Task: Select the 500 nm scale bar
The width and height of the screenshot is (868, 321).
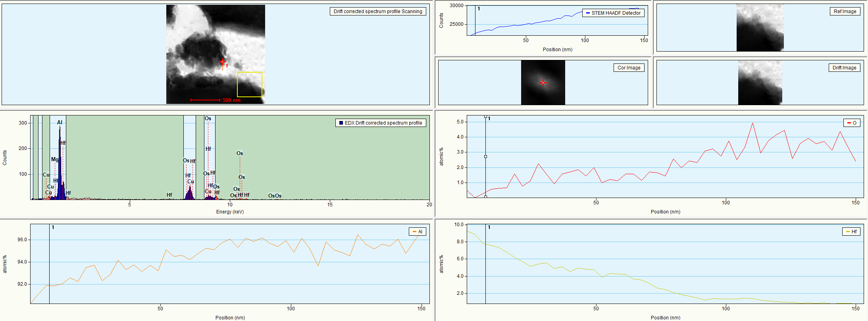Action: point(206,100)
